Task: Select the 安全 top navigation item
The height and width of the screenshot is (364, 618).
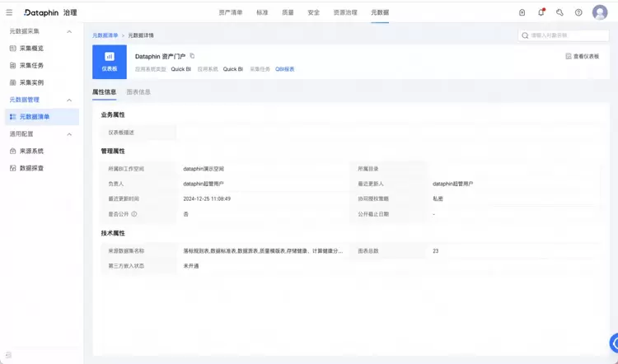Action: [x=314, y=12]
